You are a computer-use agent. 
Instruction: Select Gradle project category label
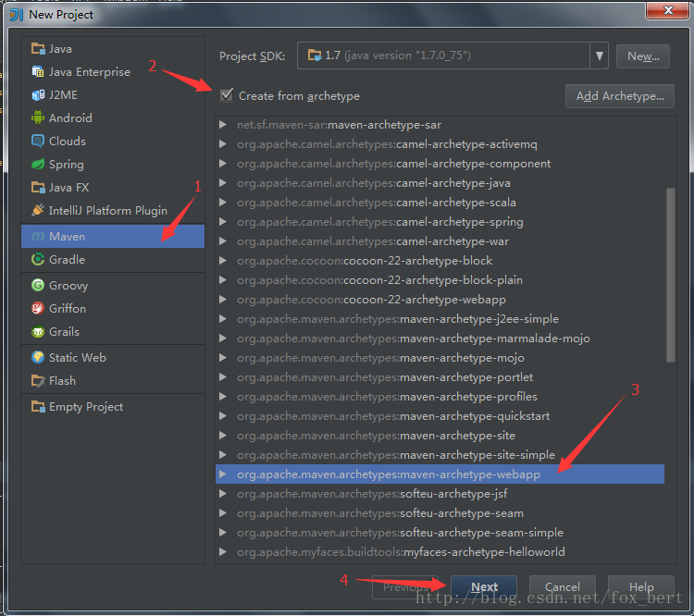[67, 259]
